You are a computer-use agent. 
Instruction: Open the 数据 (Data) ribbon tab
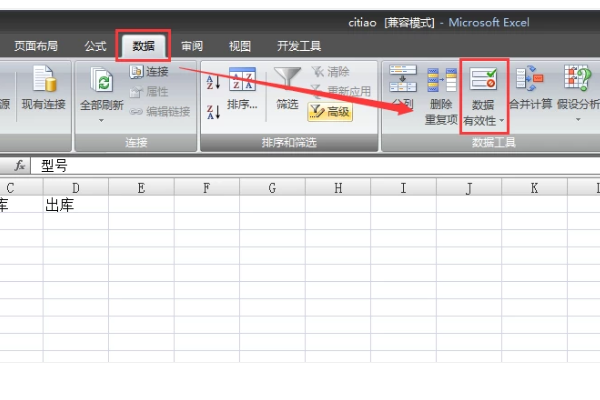143,46
